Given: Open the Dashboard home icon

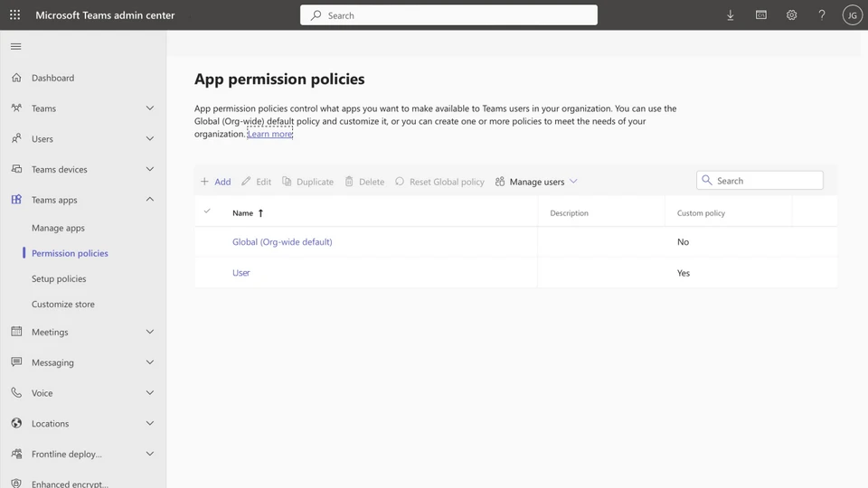Looking at the screenshot, I should (16, 78).
